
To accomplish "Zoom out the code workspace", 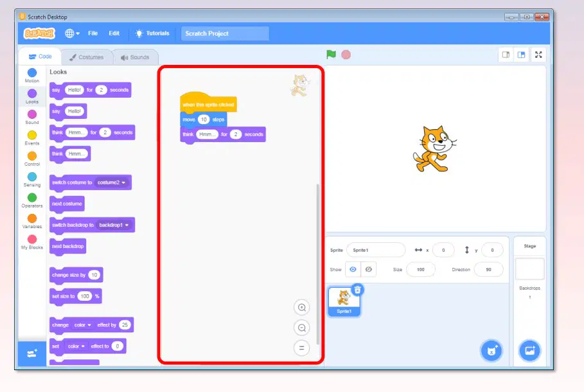I will pyautogui.click(x=302, y=328).
